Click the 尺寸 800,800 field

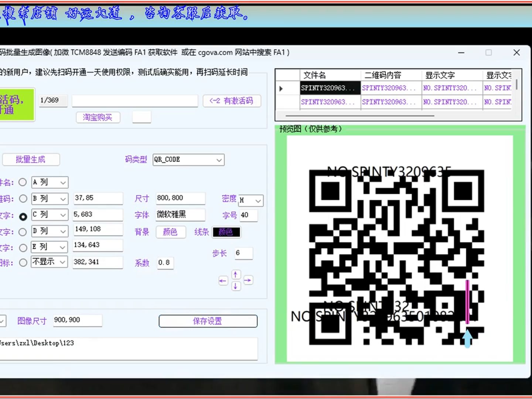tap(180, 198)
